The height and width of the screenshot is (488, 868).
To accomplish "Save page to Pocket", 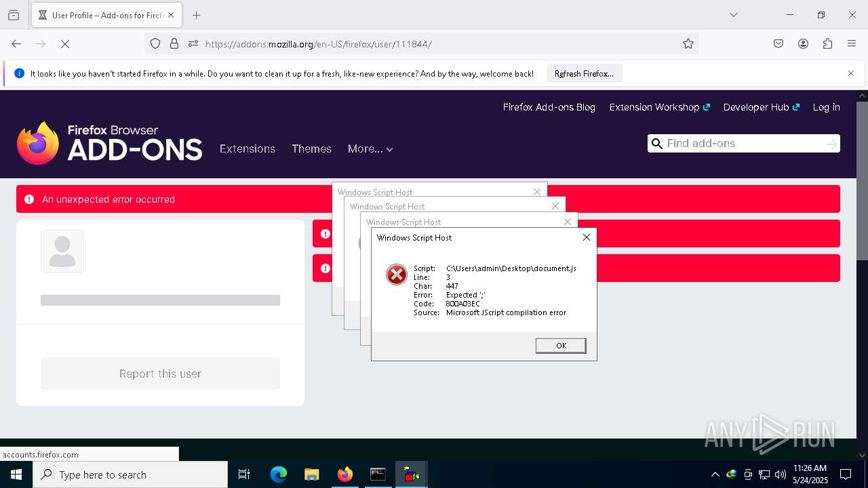I will click(x=778, y=43).
